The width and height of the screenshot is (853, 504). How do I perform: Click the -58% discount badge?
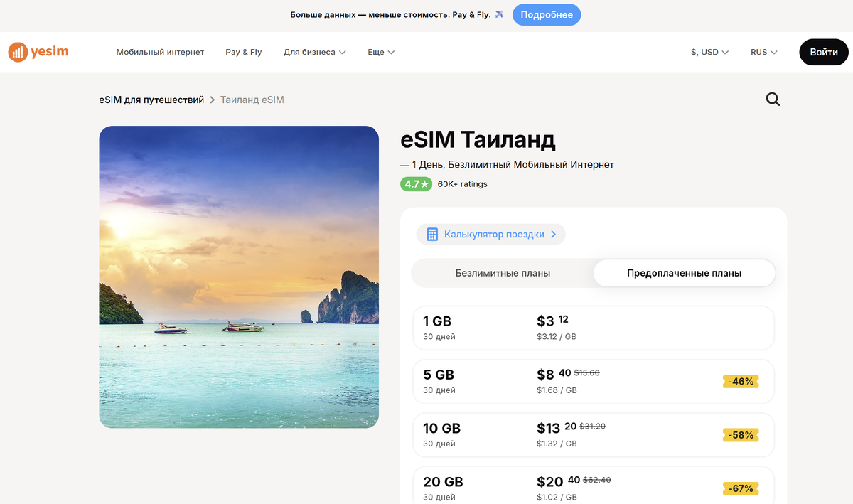(x=741, y=435)
